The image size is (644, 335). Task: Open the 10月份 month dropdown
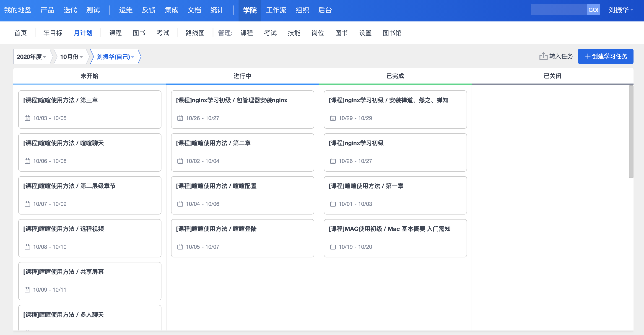(71, 57)
